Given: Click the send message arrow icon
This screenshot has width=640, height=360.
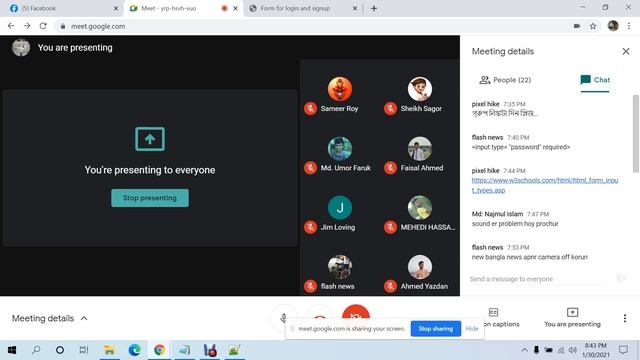Looking at the screenshot, I should (x=621, y=279).
